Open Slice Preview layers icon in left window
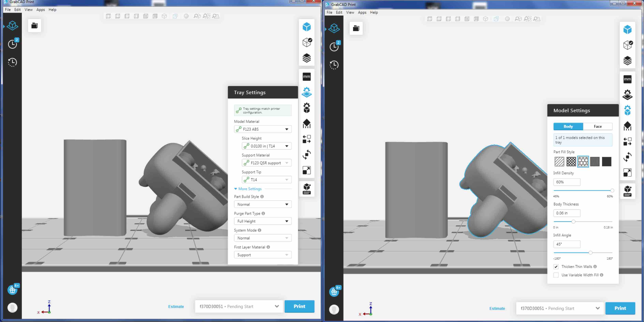This screenshot has width=644, height=322. (306, 58)
